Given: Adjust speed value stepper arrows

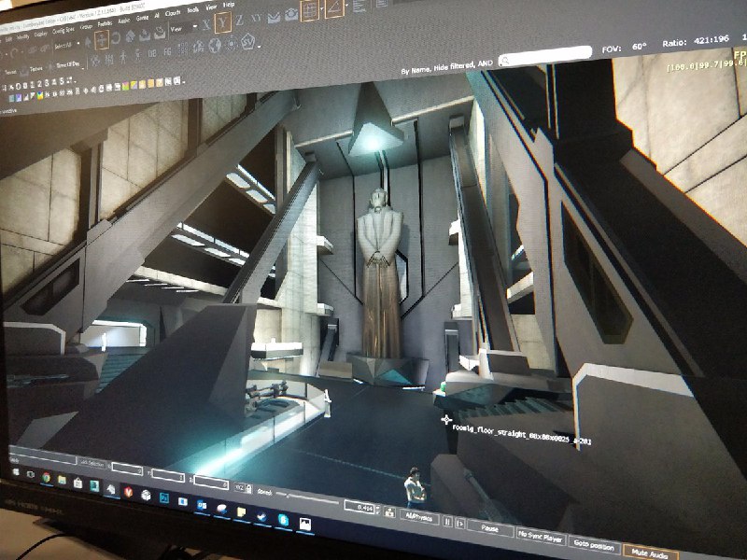Looking at the screenshot, I should pos(378,510).
